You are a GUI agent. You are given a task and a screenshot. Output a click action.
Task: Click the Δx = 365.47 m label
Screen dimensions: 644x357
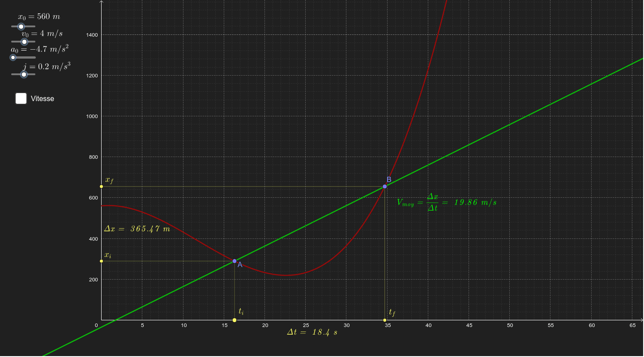(x=137, y=229)
